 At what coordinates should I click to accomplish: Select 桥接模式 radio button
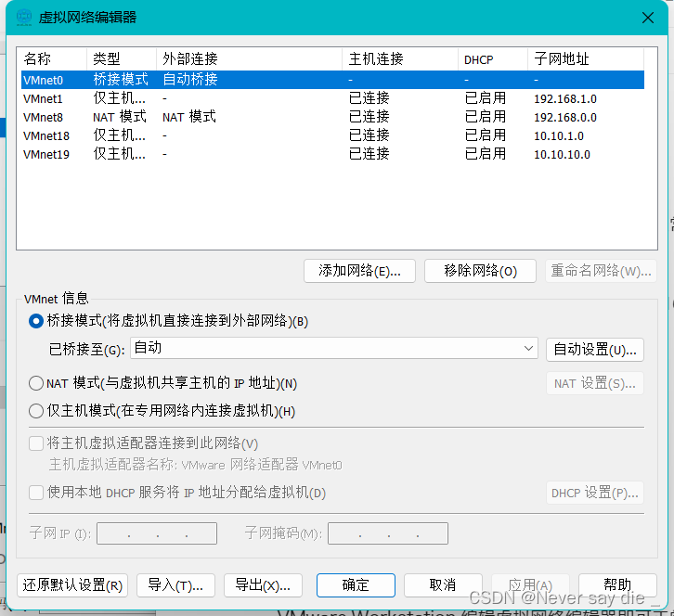click(x=36, y=321)
